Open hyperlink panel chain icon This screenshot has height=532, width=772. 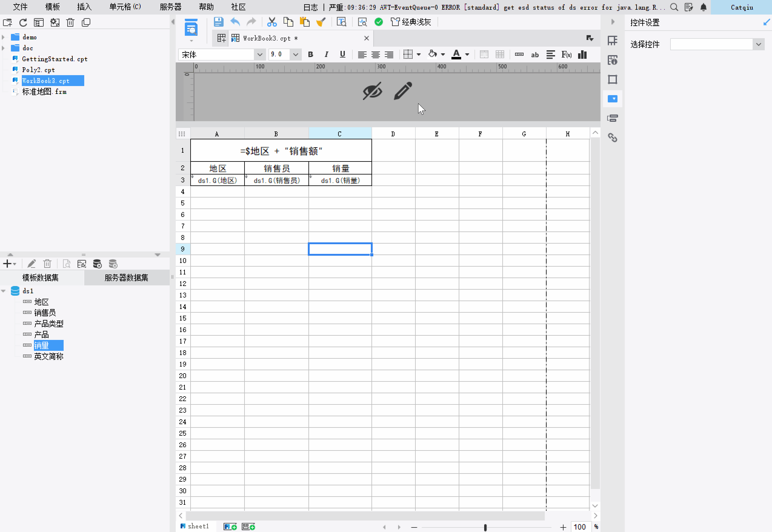(x=612, y=137)
